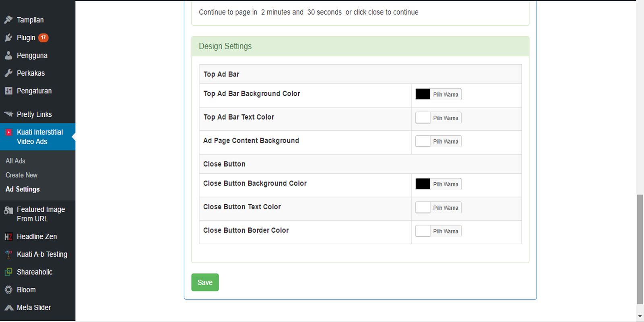644x322 pixels.
Task: Click the Meta Slider icon
Action: click(x=8, y=308)
